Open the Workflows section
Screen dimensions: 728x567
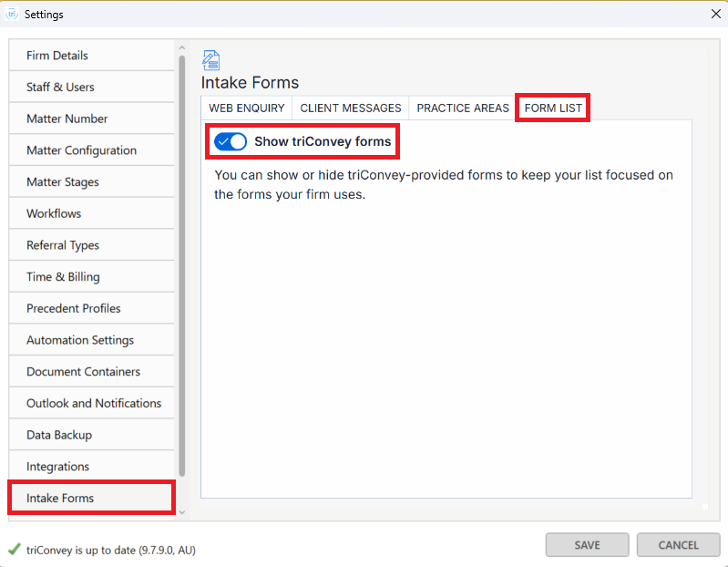pyautogui.click(x=91, y=213)
